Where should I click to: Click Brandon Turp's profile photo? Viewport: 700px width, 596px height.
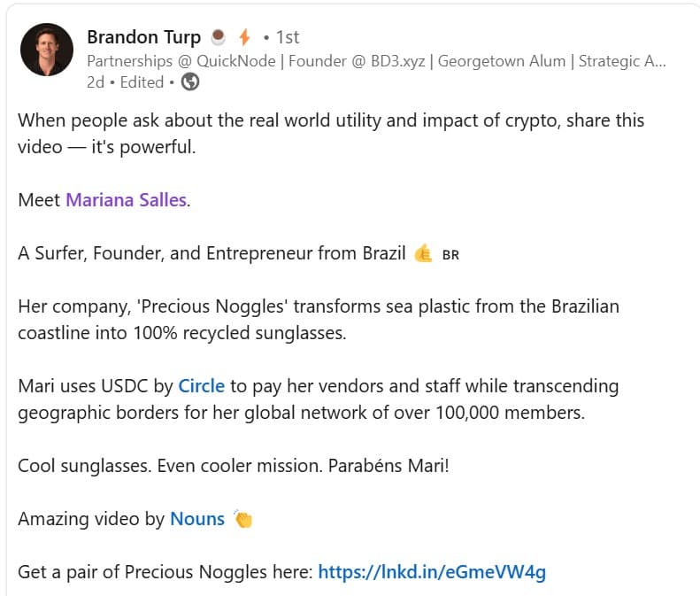(x=47, y=50)
